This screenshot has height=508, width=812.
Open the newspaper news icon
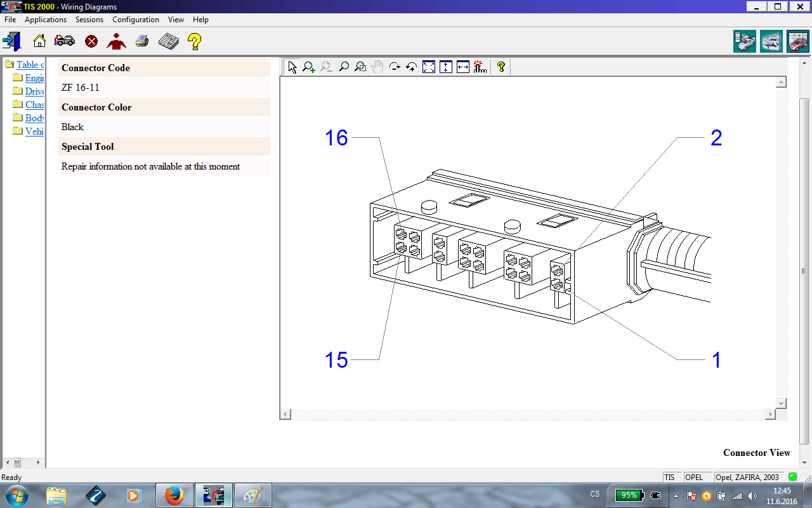(168, 42)
